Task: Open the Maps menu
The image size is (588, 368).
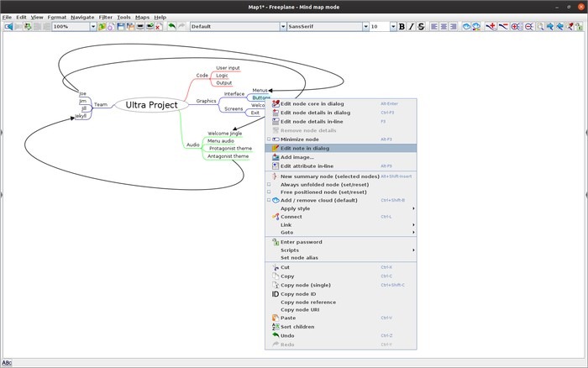Action: click(142, 18)
